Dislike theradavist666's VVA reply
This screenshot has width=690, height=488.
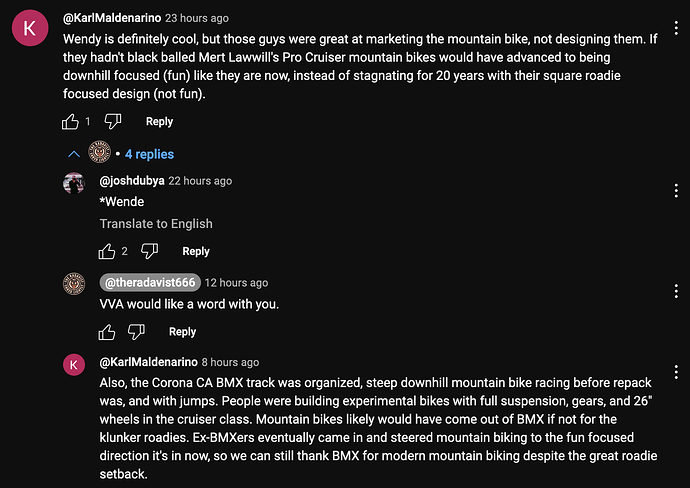tap(136, 331)
